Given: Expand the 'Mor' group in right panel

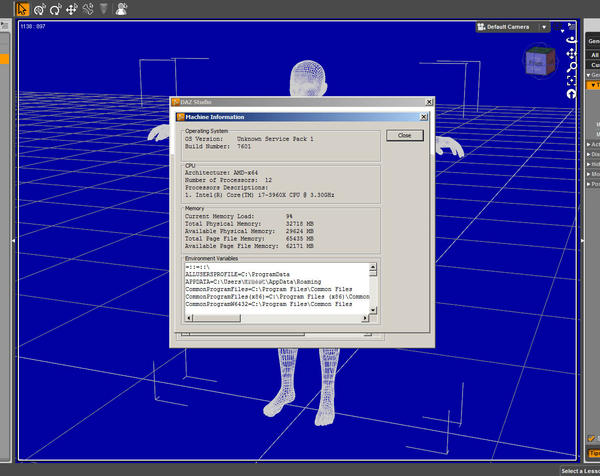Looking at the screenshot, I should click(x=589, y=174).
